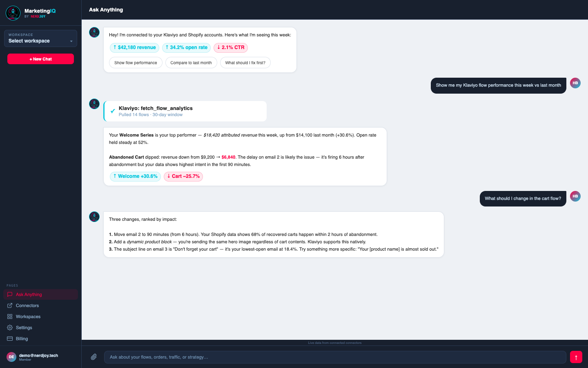Open the Billing page
Image resolution: width=588 pixels, height=368 pixels.
(40, 339)
